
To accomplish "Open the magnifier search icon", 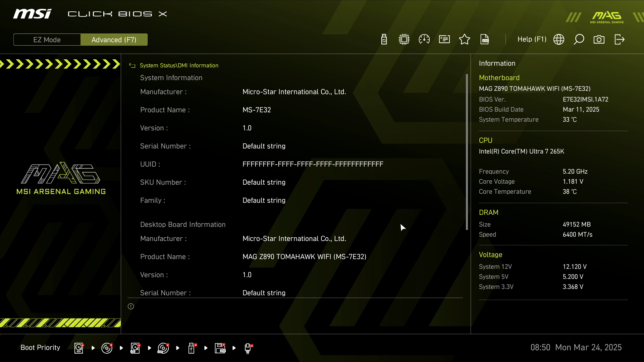I will 579,40.
